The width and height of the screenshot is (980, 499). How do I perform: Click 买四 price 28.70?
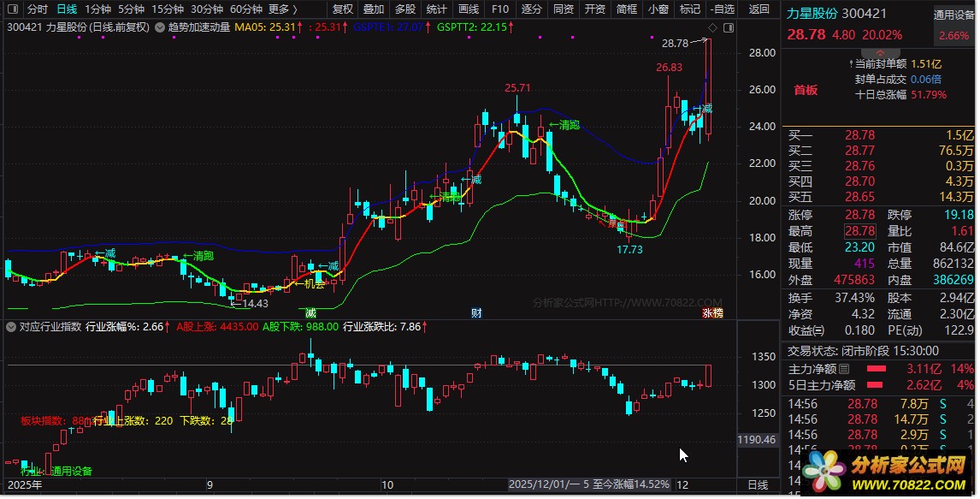(860, 181)
